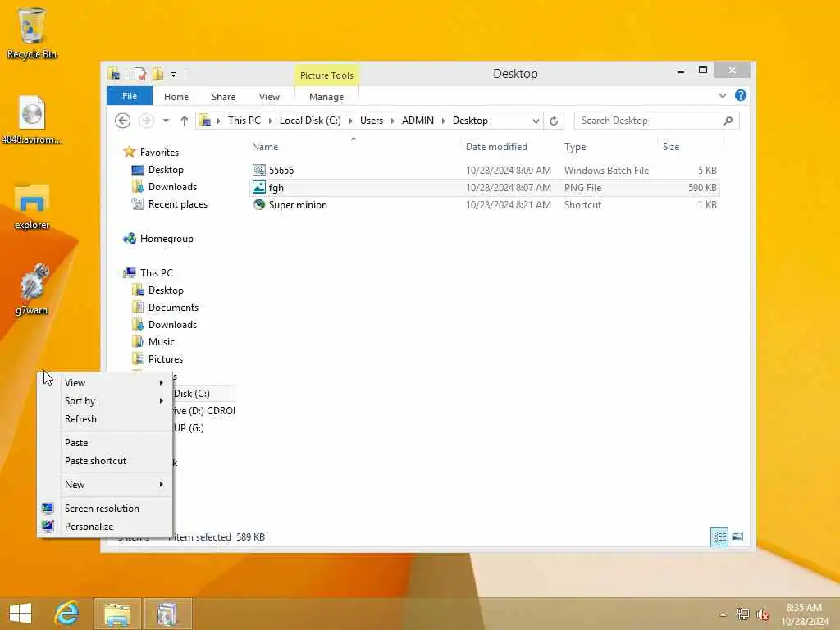The image size is (840, 630).
Task: Open the Windows Start button
Action: pos(21,614)
